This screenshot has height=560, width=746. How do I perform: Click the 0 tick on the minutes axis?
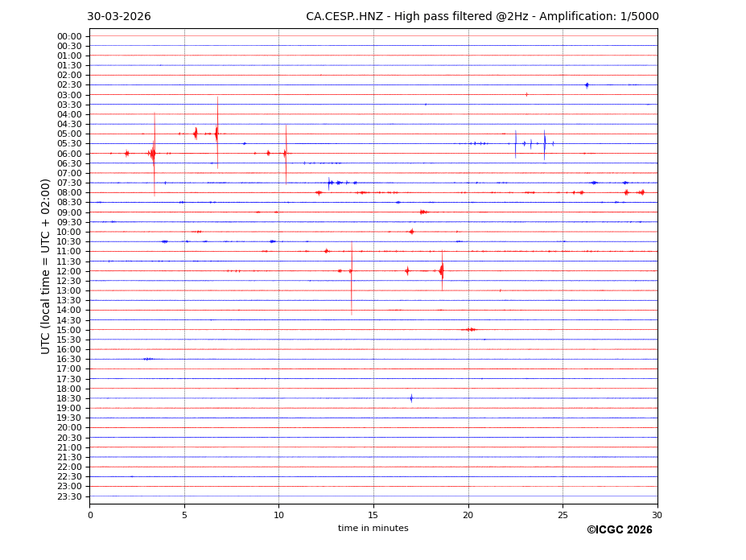(x=90, y=515)
